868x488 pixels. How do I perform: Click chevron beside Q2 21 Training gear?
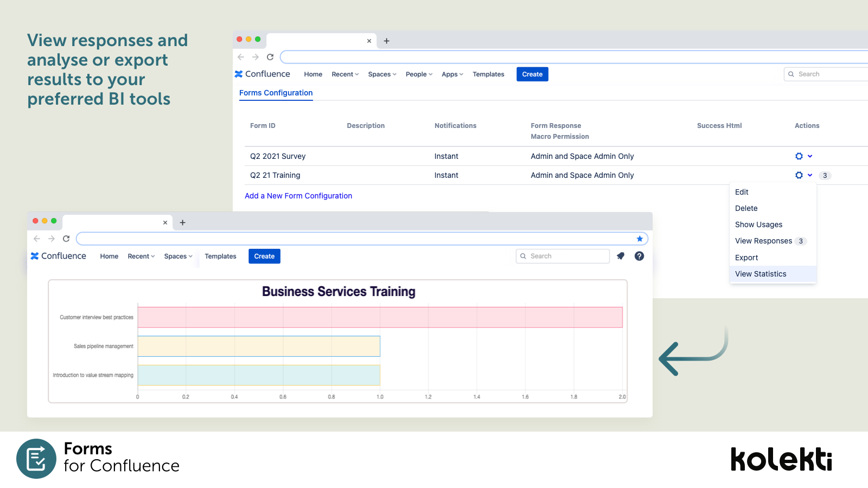tap(810, 175)
